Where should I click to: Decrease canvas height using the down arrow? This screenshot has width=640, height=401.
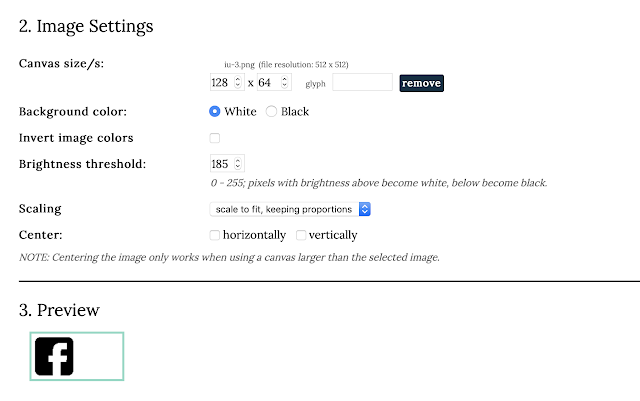tap(285, 86)
